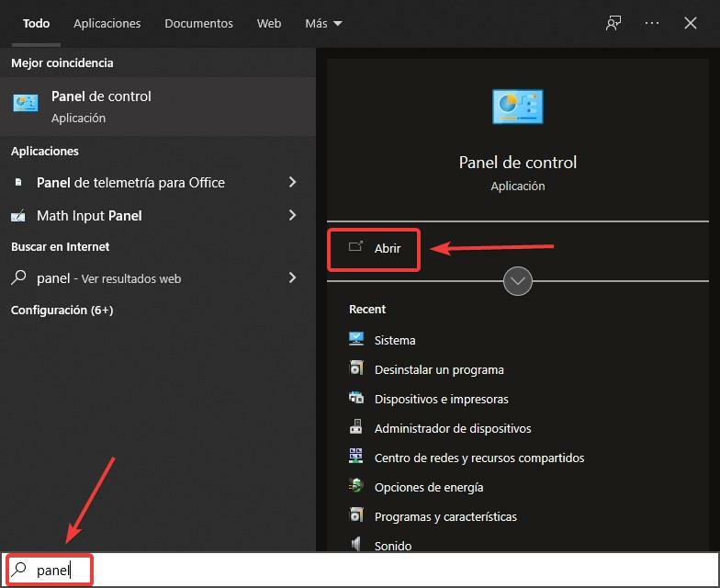Select the Math Input Panel result row
Viewport: 720px width, 588px height.
coord(158,215)
